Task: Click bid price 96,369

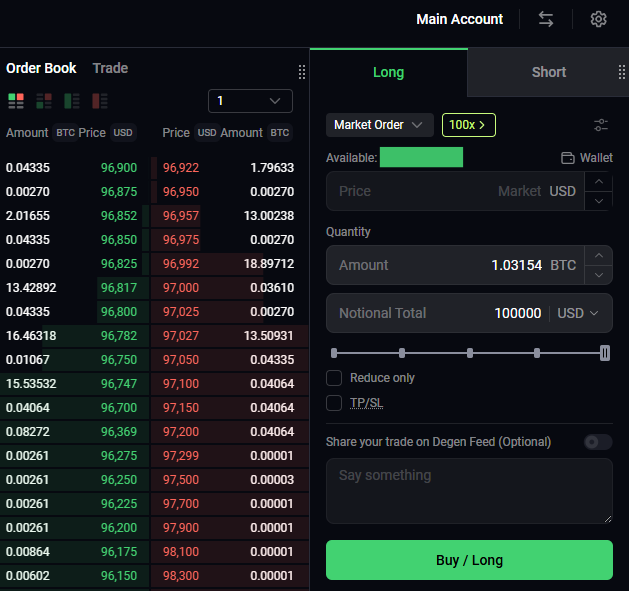Action: click(x=119, y=432)
